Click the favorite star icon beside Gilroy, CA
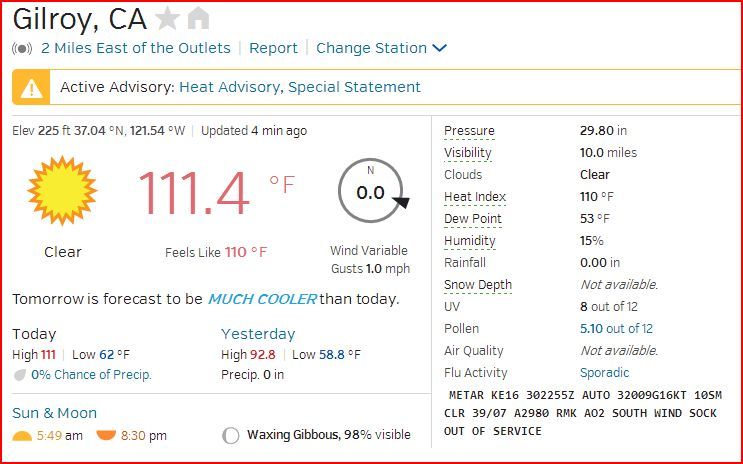Viewport: 743px width, 464px height. click(x=168, y=18)
